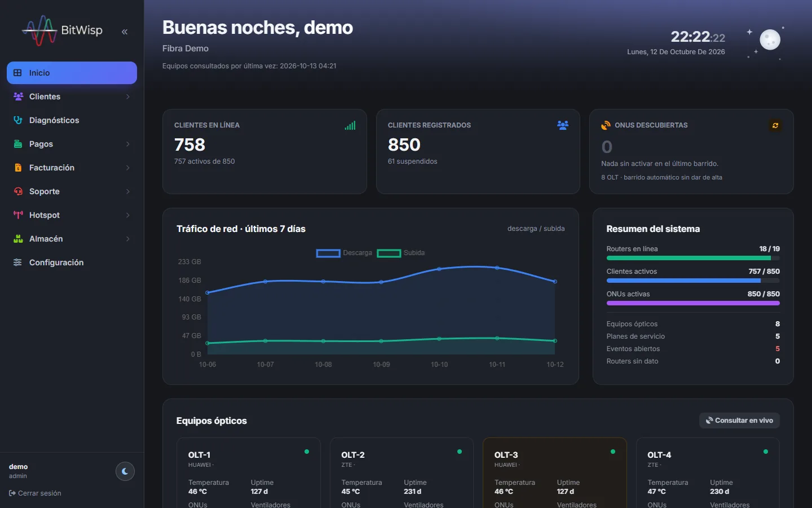This screenshot has height=508, width=812.
Task: Expand the Hotspot submenu chevron
Action: (x=128, y=215)
